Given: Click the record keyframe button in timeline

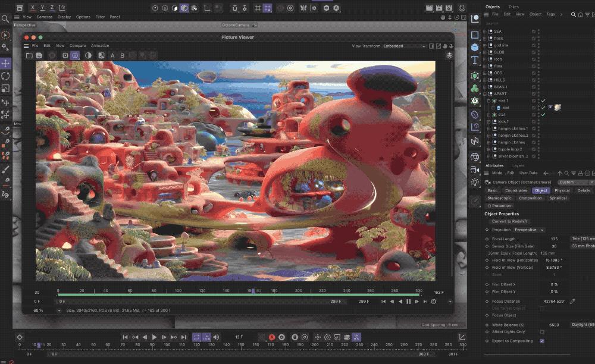Looking at the screenshot, I should tap(272, 337).
